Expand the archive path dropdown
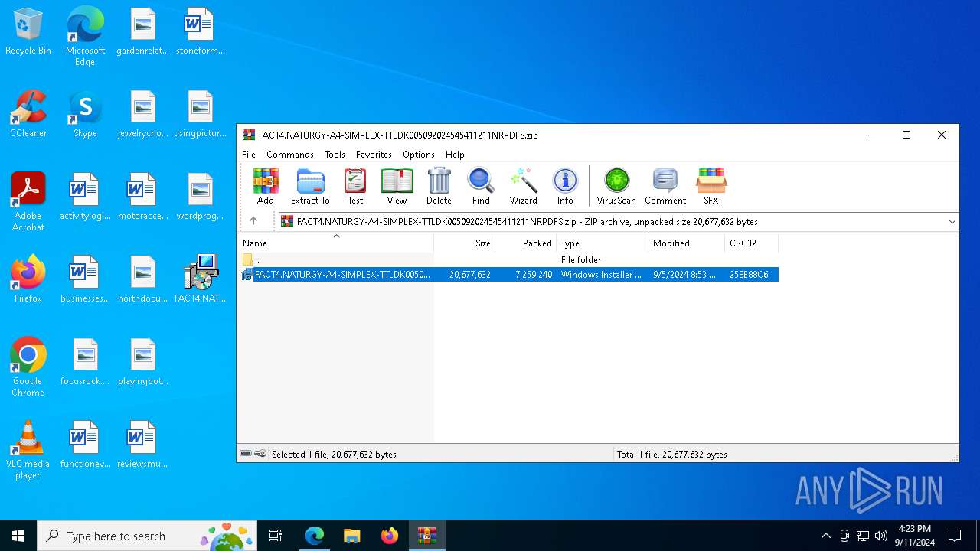The width and height of the screenshot is (980, 551). (x=952, y=222)
